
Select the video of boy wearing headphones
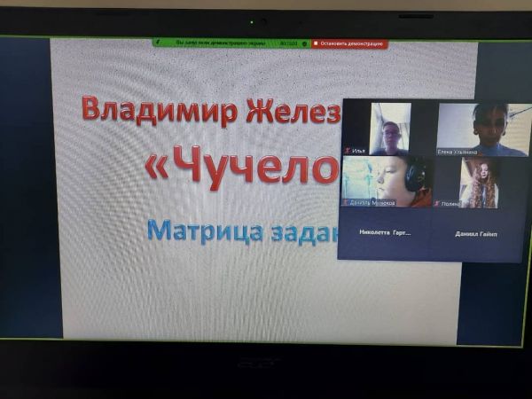pyautogui.click(x=387, y=182)
